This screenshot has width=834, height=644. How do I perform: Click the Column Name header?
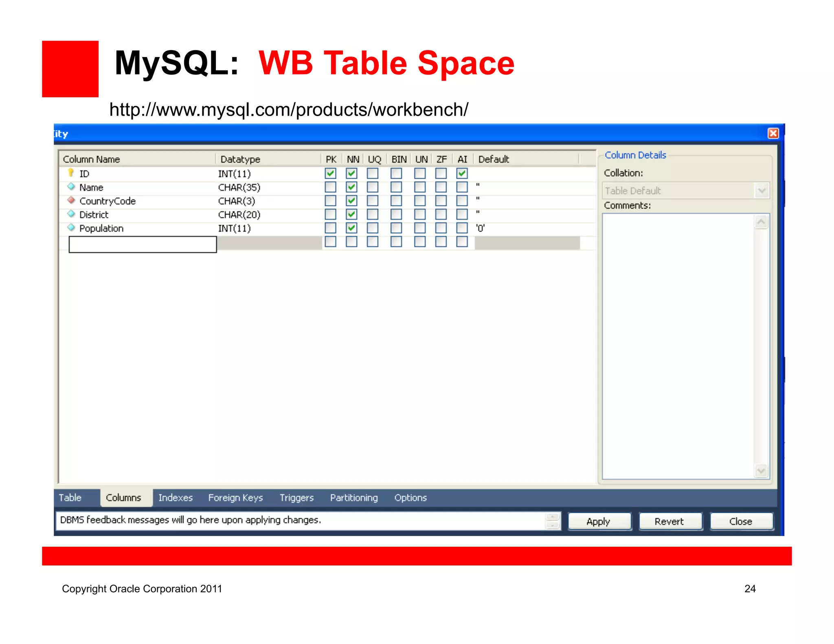(x=137, y=159)
